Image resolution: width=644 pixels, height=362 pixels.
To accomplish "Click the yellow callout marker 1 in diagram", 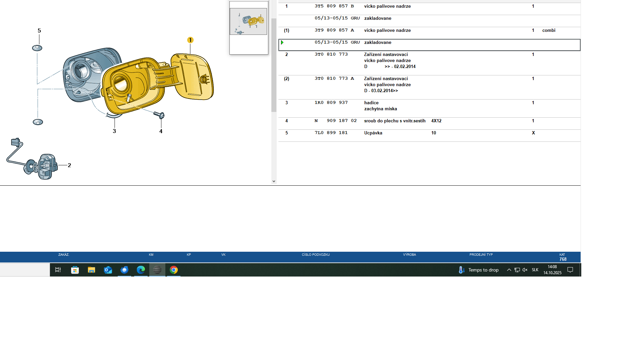I will pos(190,40).
